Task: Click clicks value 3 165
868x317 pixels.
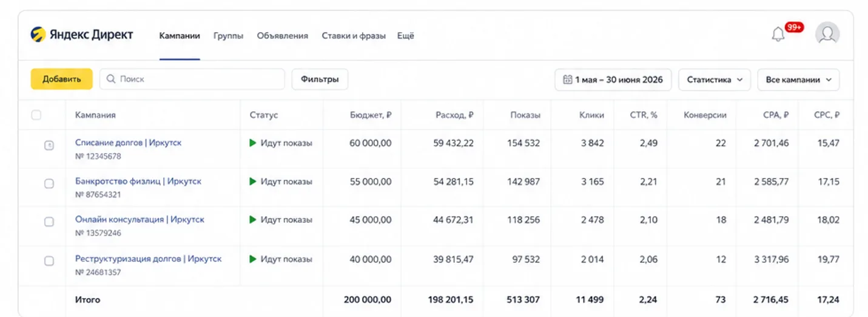Action: 592,182
